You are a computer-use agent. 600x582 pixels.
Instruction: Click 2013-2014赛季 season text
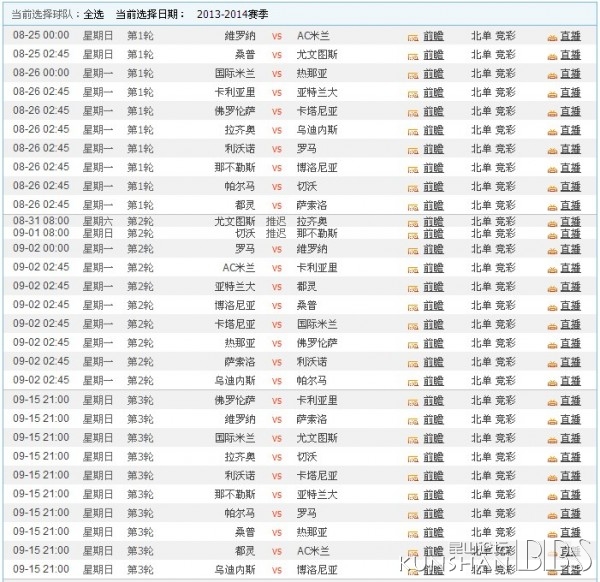[x=232, y=15]
